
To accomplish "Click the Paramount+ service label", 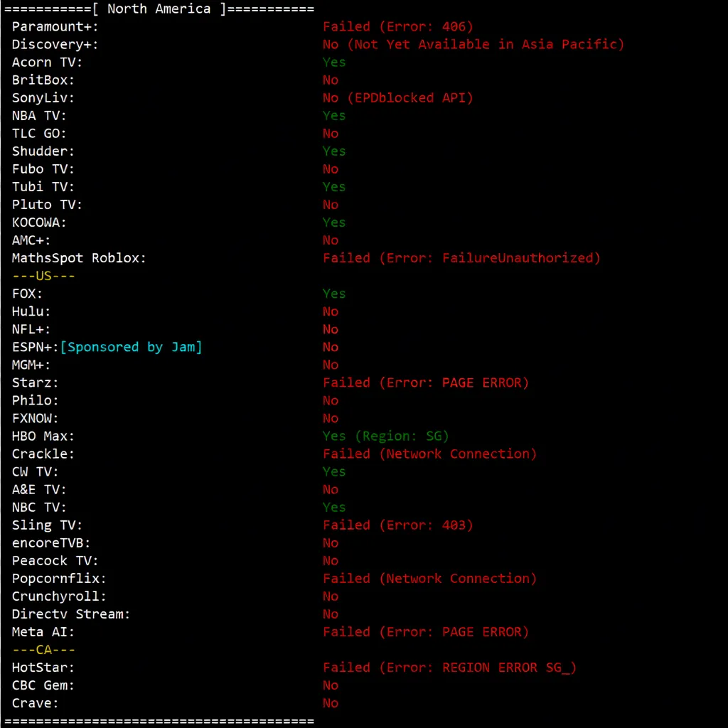I will 55,27.
